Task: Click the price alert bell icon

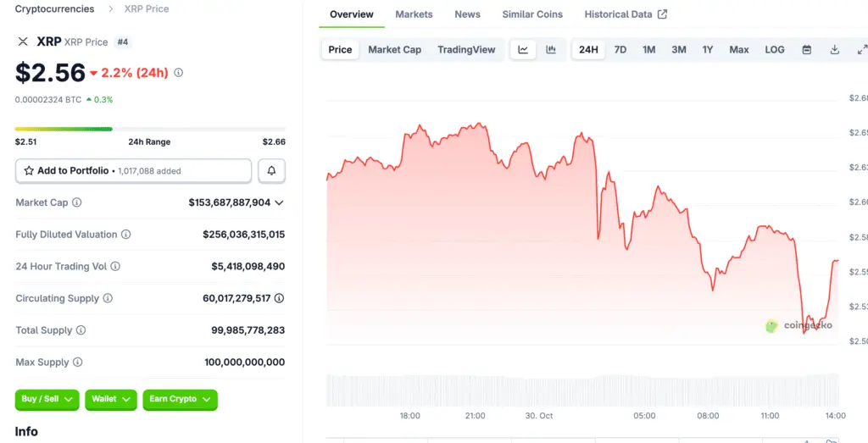Action: tap(271, 170)
